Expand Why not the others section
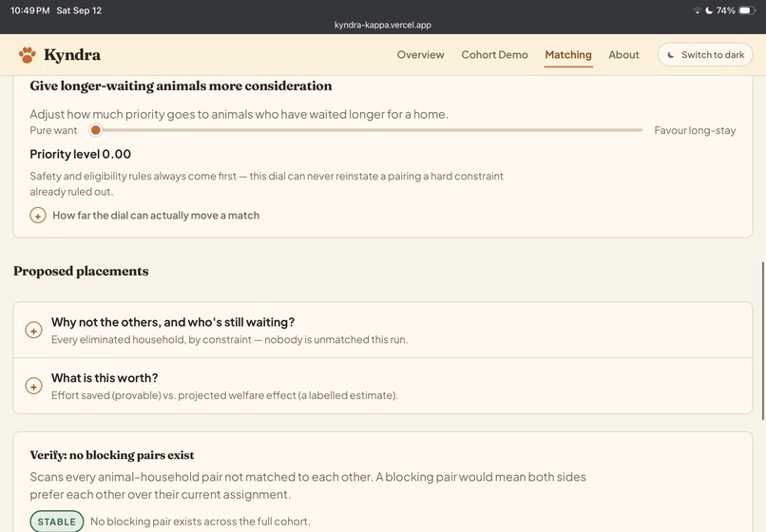This screenshot has width=766, height=532. point(382,331)
